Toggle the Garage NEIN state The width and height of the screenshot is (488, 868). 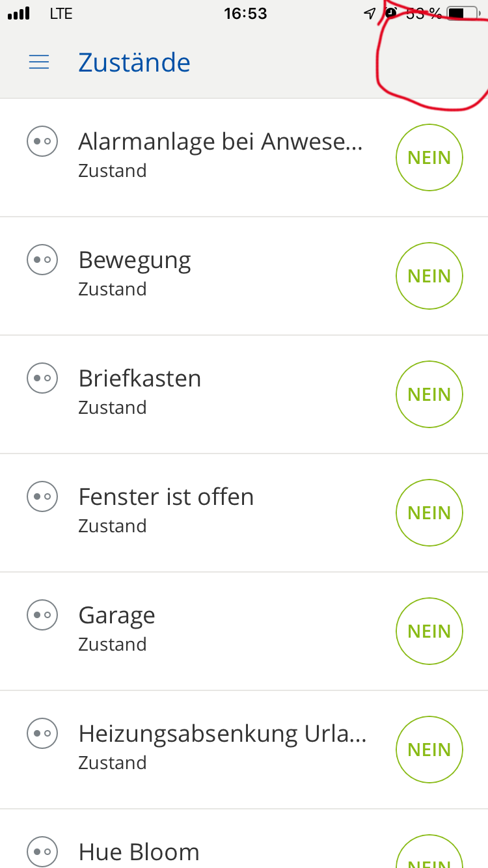pos(429,631)
